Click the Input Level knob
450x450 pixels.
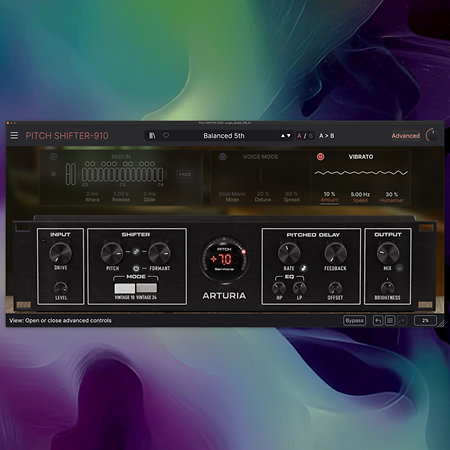coord(61,288)
